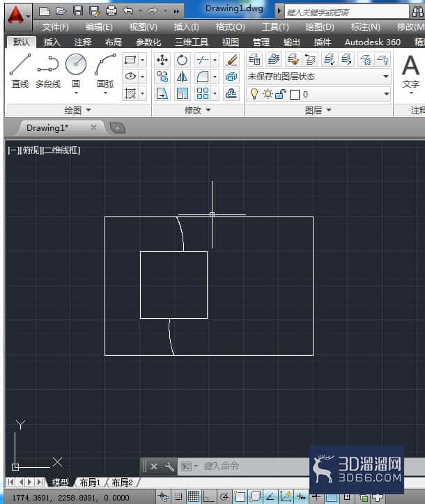The image size is (425, 504).
Task: Select the Rotate tool
Action: click(x=182, y=60)
